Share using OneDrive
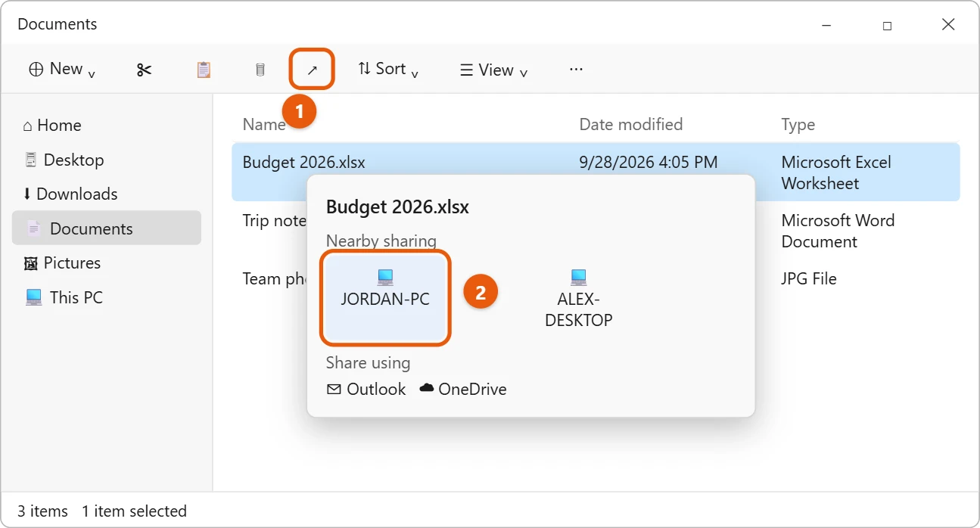The height and width of the screenshot is (528, 980). point(463,390)
